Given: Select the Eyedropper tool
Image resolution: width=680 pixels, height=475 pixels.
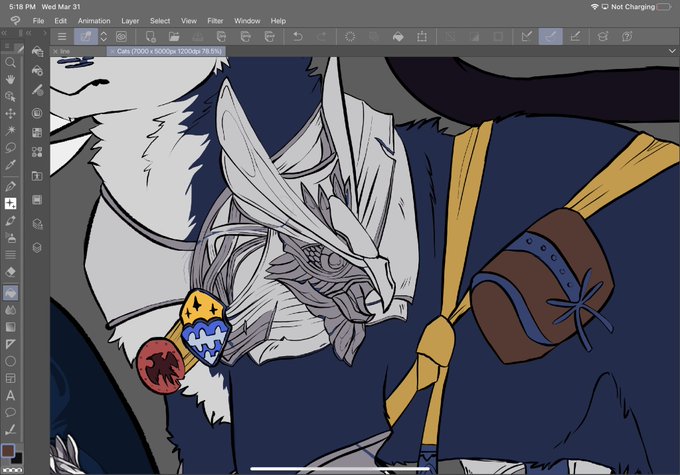Looking at the screenshot, I should point(10,165).
